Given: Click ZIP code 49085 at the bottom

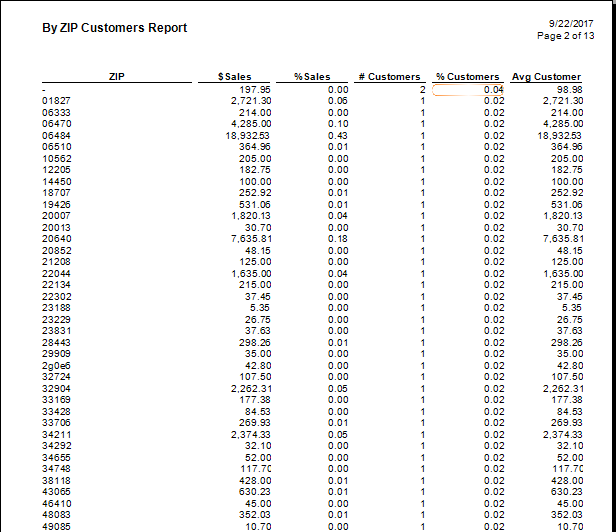Looking at the screenshot, I should click(x=56, y=525).
